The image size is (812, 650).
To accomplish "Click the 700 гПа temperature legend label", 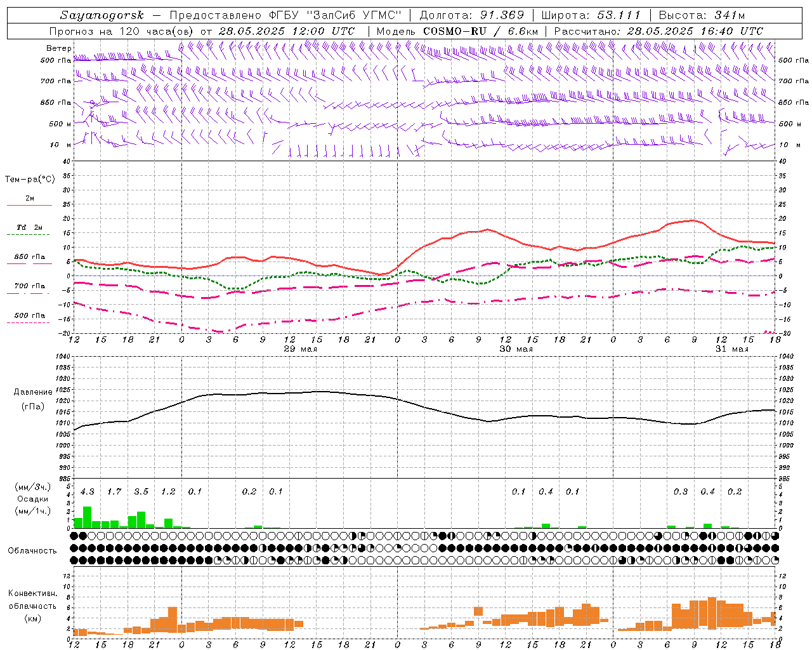I will [30, 286].
